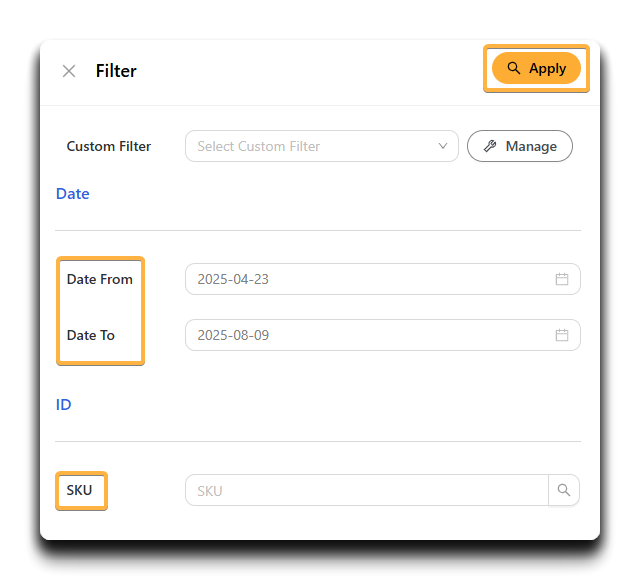Collapse the ID section header
The width and height of the screenshot is (640, 580).
64,405
